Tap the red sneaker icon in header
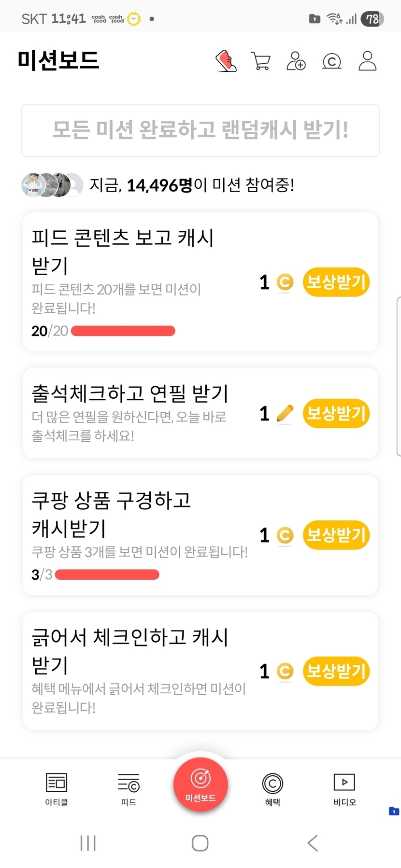This screenshot has width=401, height=868. (226, 61)
